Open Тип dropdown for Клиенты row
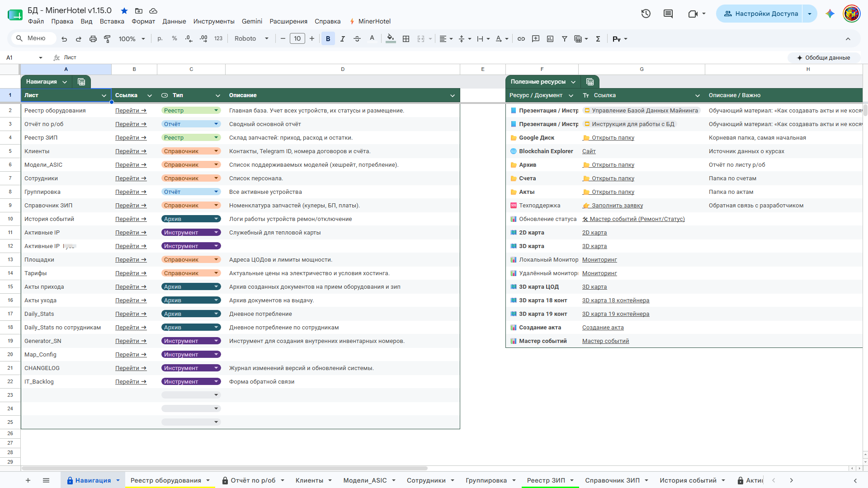The height and width of the screenshot is (488, 868). coord(216,151)
